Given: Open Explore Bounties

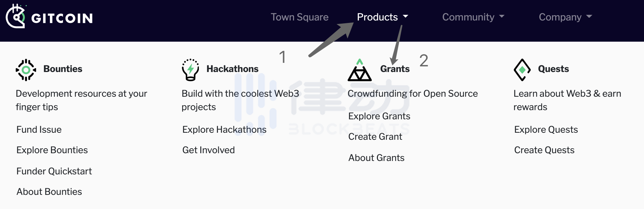Looking at the screenshot, I should click(x=52, y=150).
